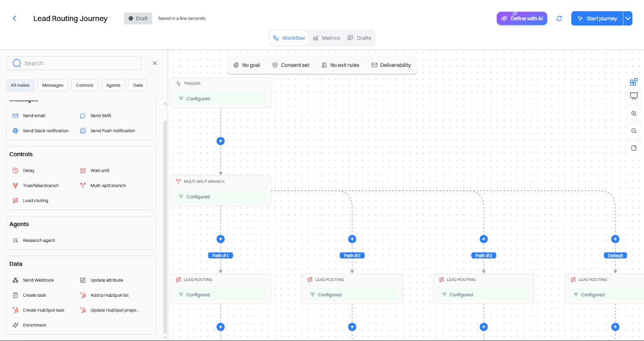The image size is (644, 341).
Task: Open the Drafts tab
Action: [359, 38]
